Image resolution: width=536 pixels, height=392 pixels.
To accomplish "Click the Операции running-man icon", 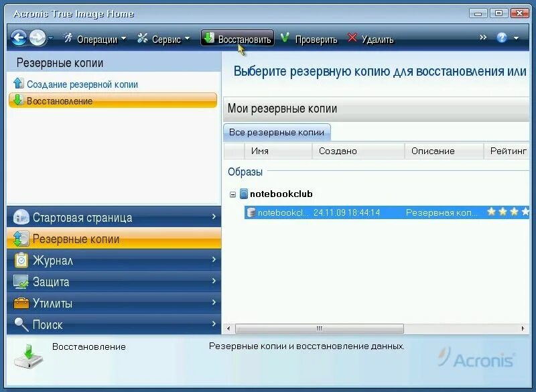I will coord(68,38).
